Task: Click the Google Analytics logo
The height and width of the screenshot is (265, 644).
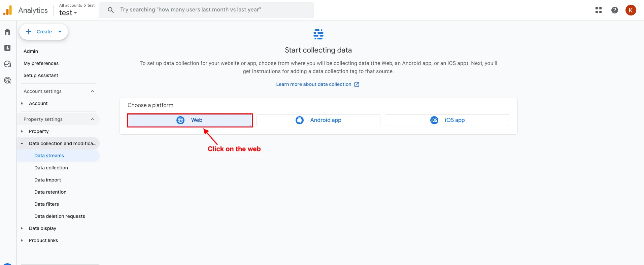Action: point(8,10)
